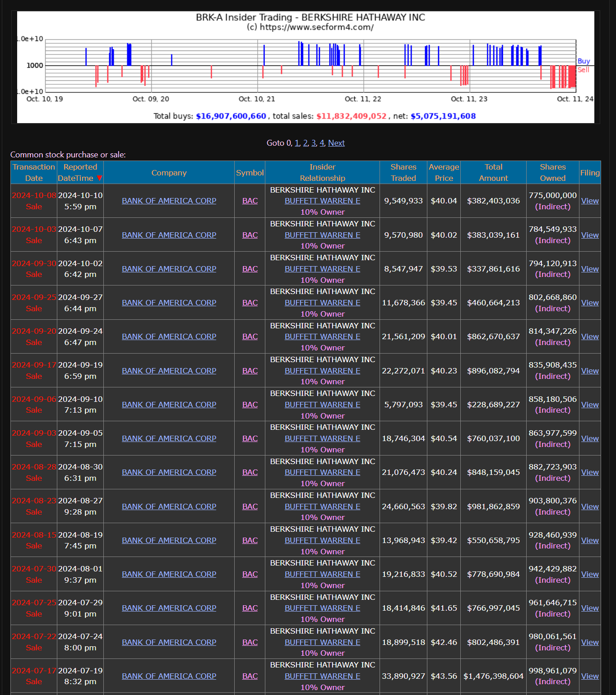Open Bank of America Corp link in 2024-07-17 row
Screen dimensions: 616x695
(x=169, y=676)
